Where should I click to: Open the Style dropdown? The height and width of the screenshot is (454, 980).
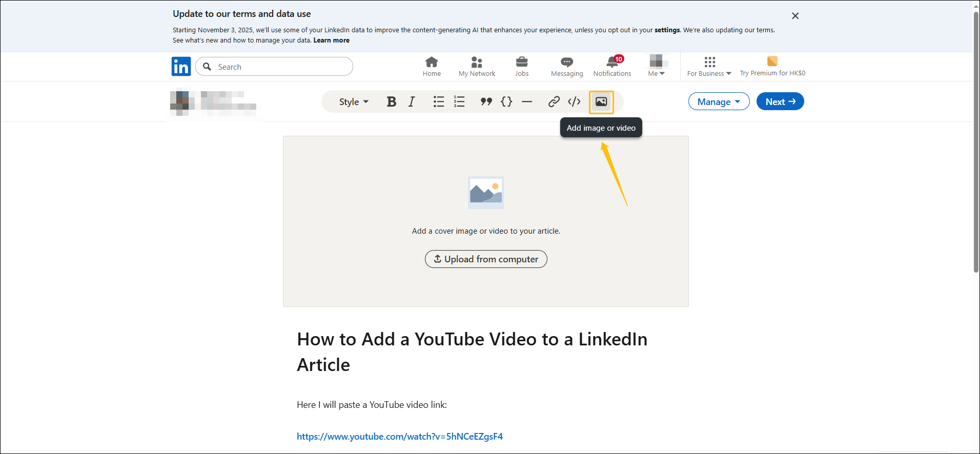(354, 102)
